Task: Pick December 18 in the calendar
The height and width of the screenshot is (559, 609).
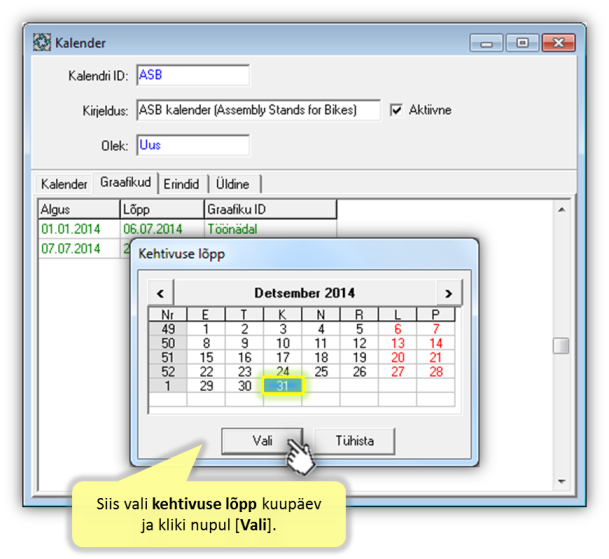Action: (x=321, y=357)
